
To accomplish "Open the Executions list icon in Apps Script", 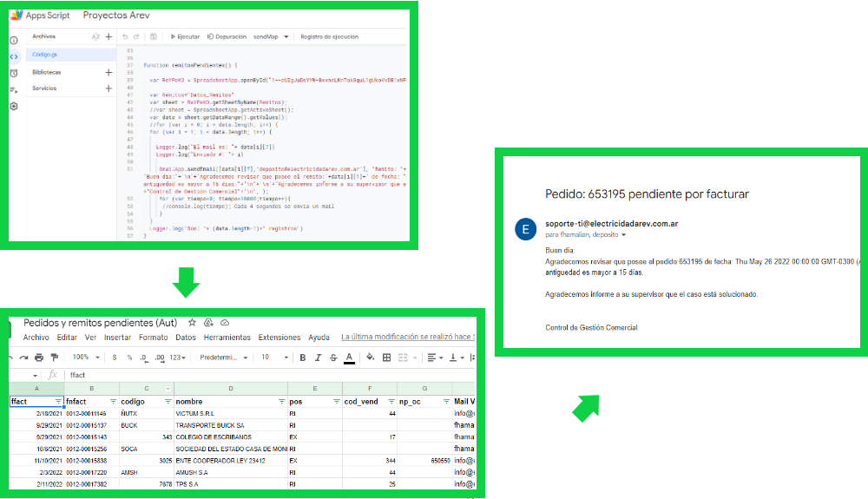I will pos(14,89).
